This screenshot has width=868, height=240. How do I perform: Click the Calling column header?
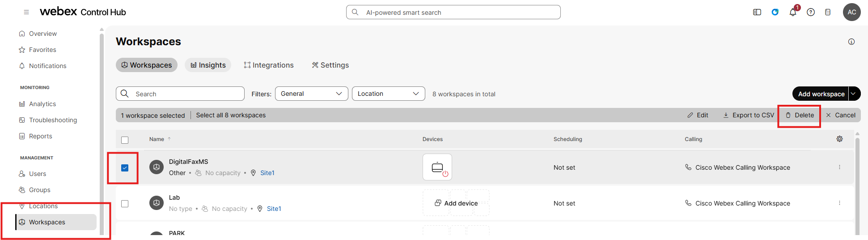694,139
